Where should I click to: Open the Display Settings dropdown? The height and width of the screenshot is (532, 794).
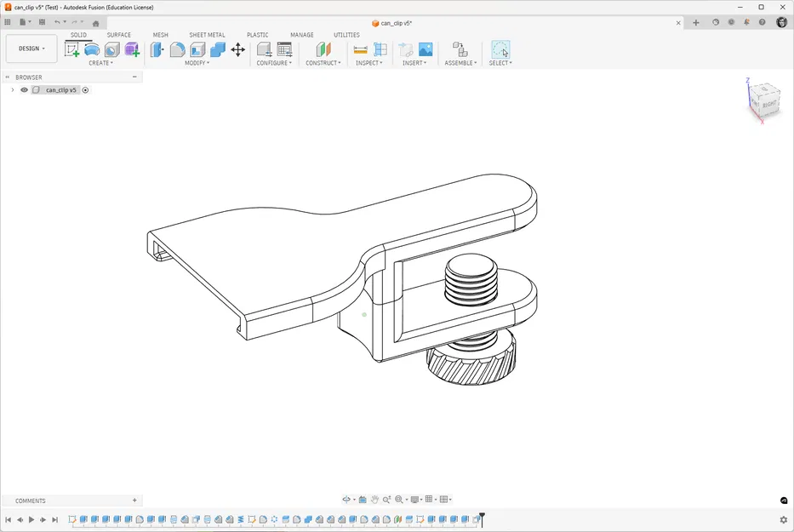click(414, 500)
